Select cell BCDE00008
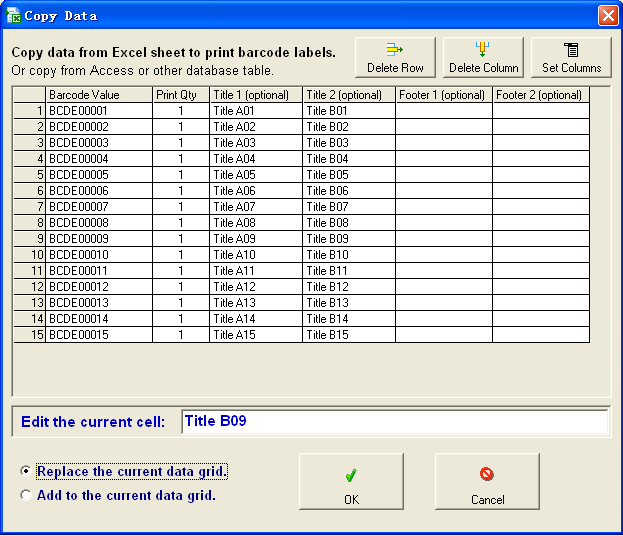Viewport: 623px width, 536px height. [x=99, y=223]
